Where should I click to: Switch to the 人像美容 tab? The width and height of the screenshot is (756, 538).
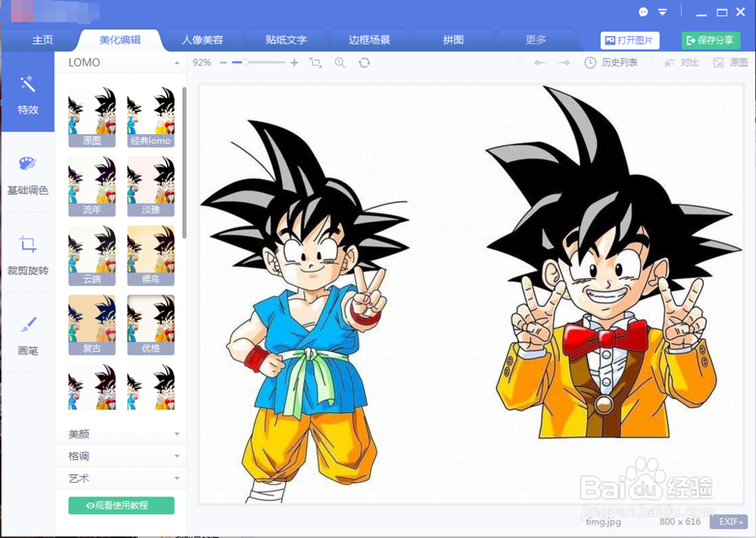pyautogui.click(x=203, y=40)
